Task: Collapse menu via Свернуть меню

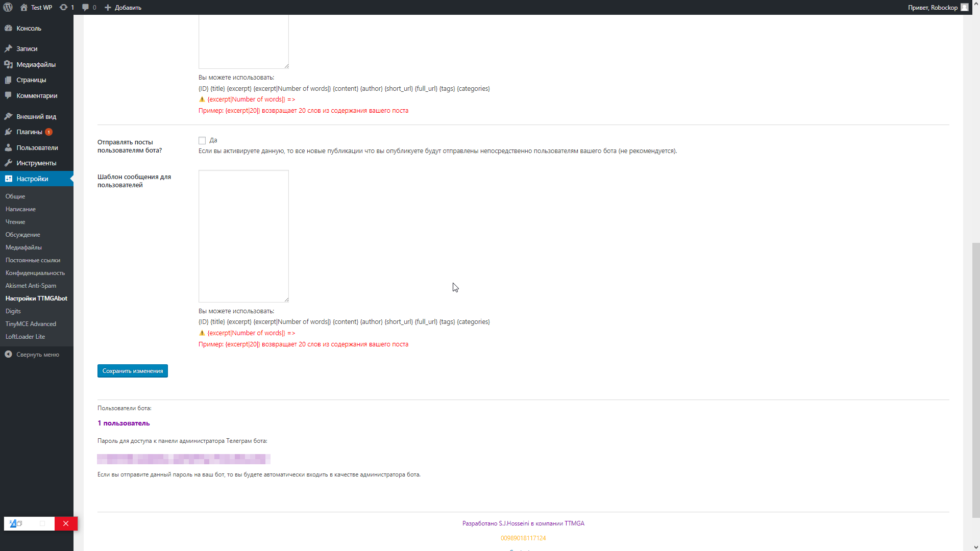Action: [x=37, y=355]
